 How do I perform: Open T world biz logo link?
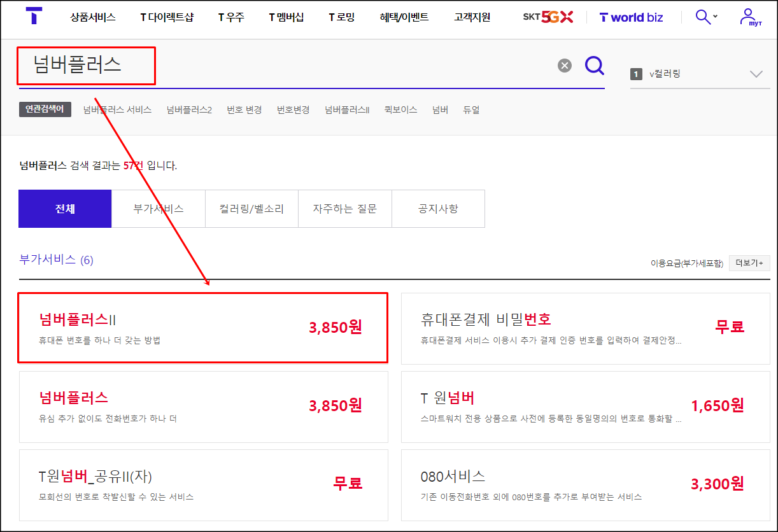(x=631, y=17)
